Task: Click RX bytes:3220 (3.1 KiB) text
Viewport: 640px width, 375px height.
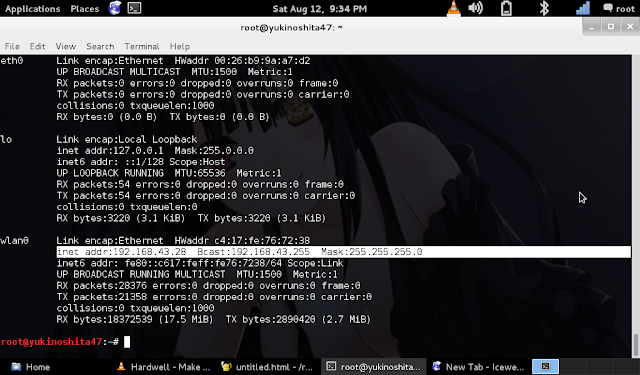Action: tap(120, 218)
